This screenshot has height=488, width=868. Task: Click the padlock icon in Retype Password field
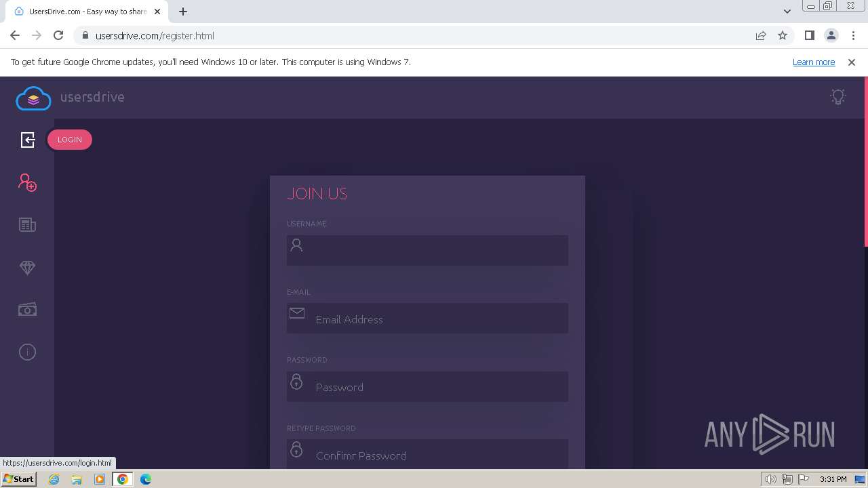296,449
